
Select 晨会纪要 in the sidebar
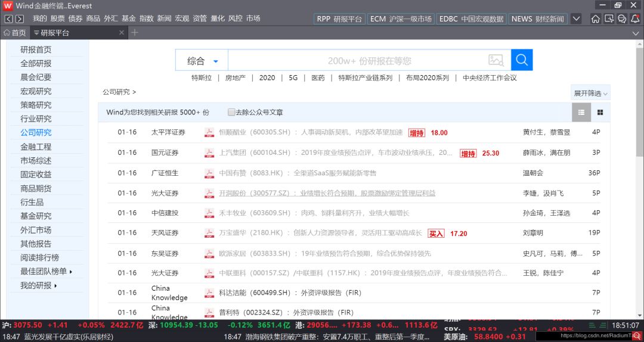click(36, 77)
